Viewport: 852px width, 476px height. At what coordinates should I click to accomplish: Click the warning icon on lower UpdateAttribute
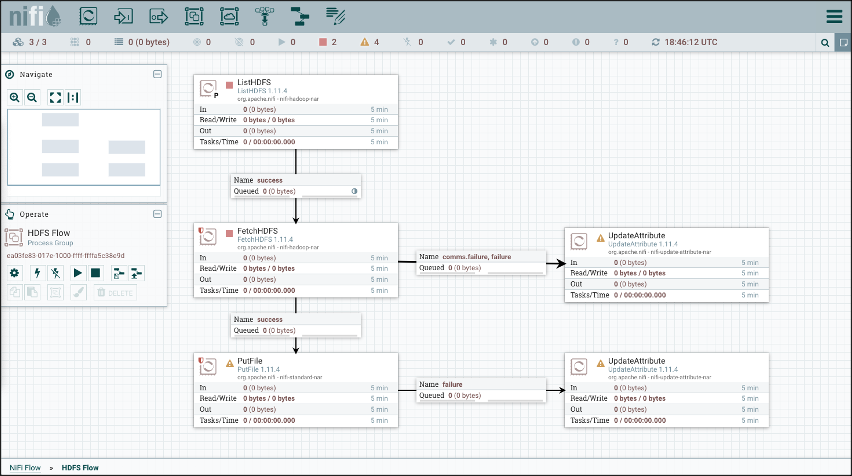[600, 364]
